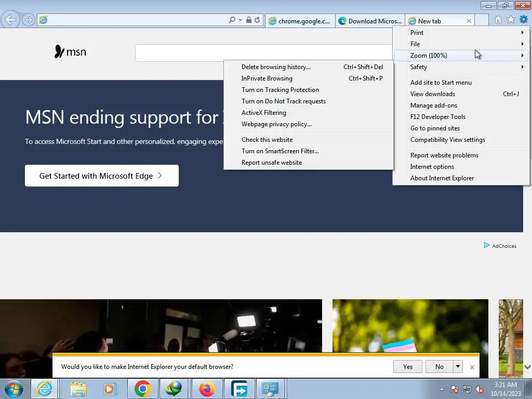This screenshot has width=532, height=399.
Task: Click the page scroll down arrow
Action: click(528, 367)
